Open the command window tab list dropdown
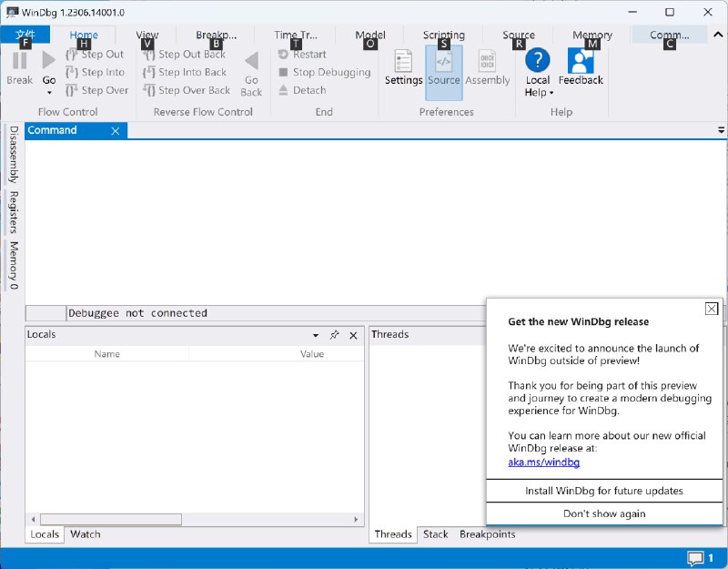This screenshot has width=728, height=569. coord(721,130)
